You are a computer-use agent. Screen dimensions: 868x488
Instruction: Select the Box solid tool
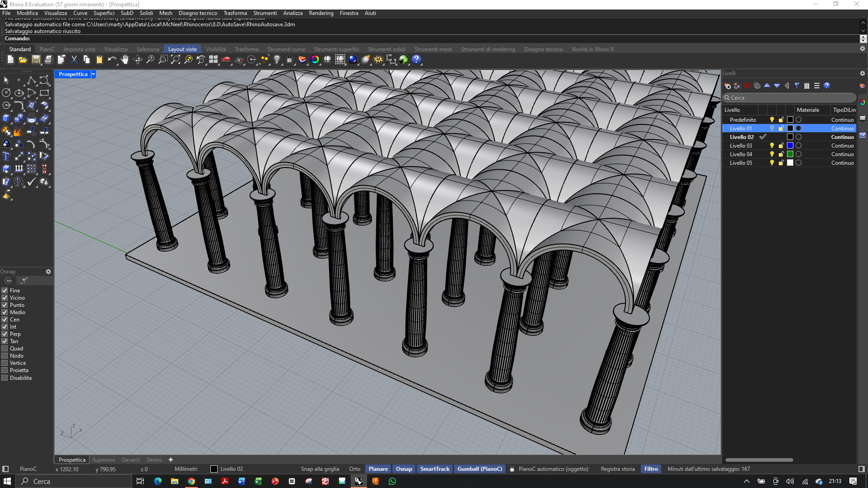click(6, 119)
